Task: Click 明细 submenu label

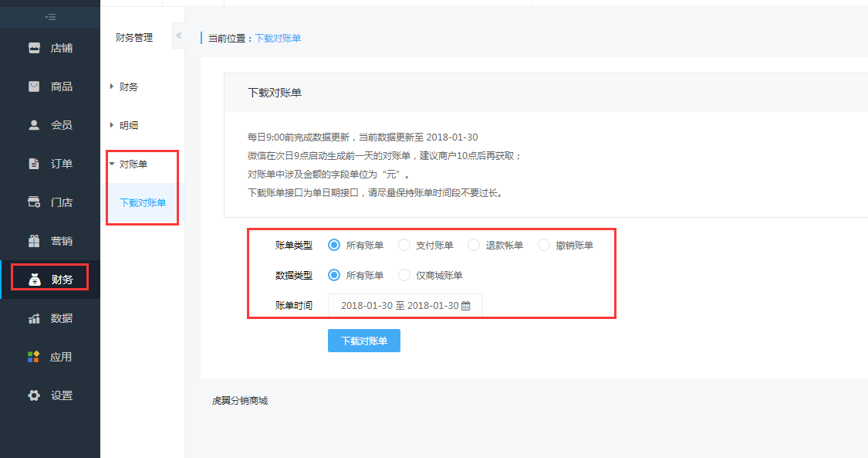Action: 128,125
